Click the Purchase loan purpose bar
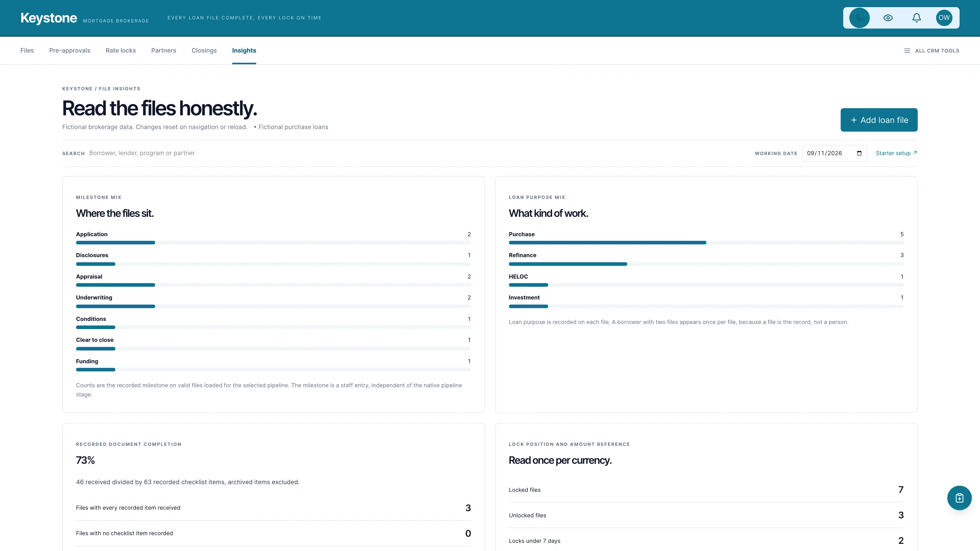The height and width of the screenshot is (551, 980). click(706, 243)
